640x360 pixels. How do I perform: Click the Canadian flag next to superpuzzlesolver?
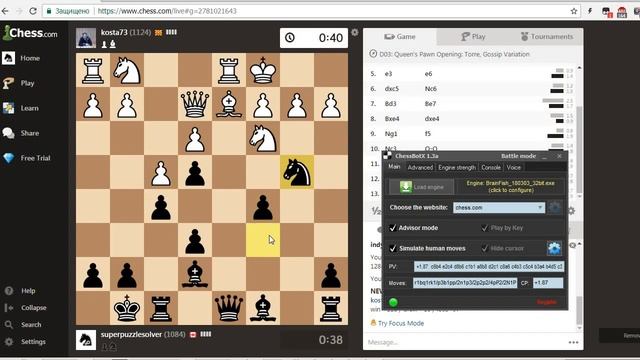(193, 335)
